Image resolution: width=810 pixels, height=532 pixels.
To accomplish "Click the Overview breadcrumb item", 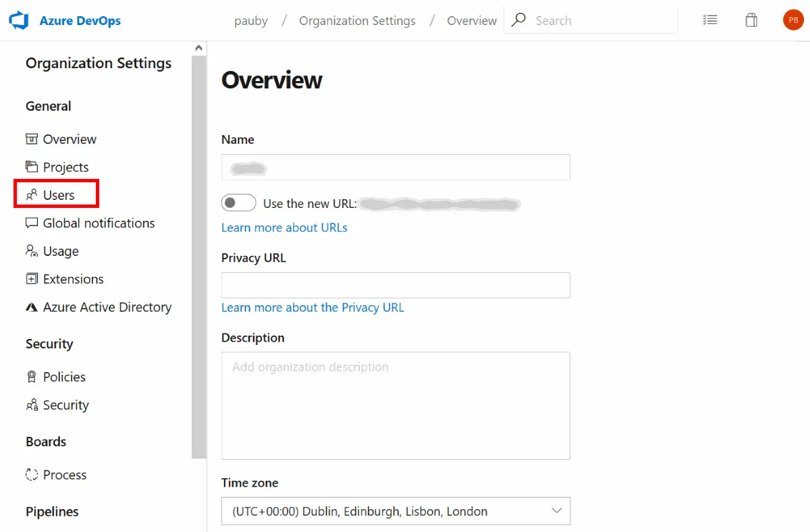I will [x=472, y=21].
